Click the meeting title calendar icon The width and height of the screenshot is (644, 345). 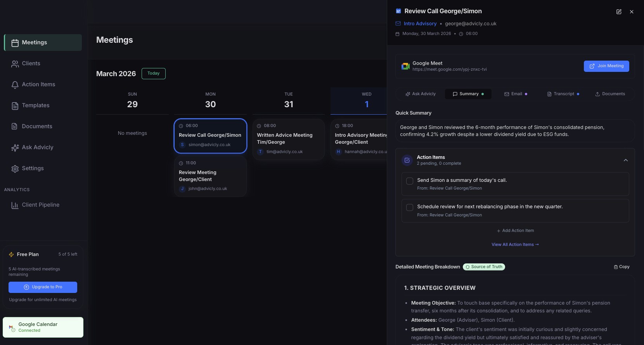tap(398, 11)
